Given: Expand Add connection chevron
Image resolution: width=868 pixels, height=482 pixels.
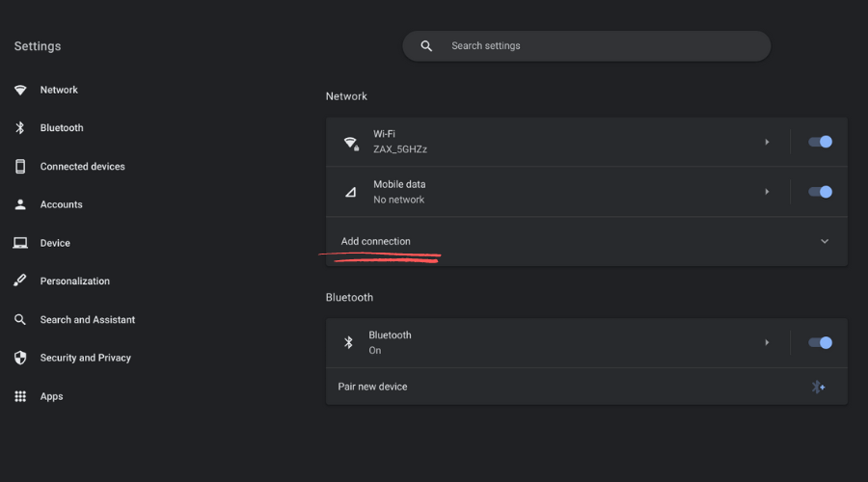Looking at the screenshot, I should tap(825, 241).
